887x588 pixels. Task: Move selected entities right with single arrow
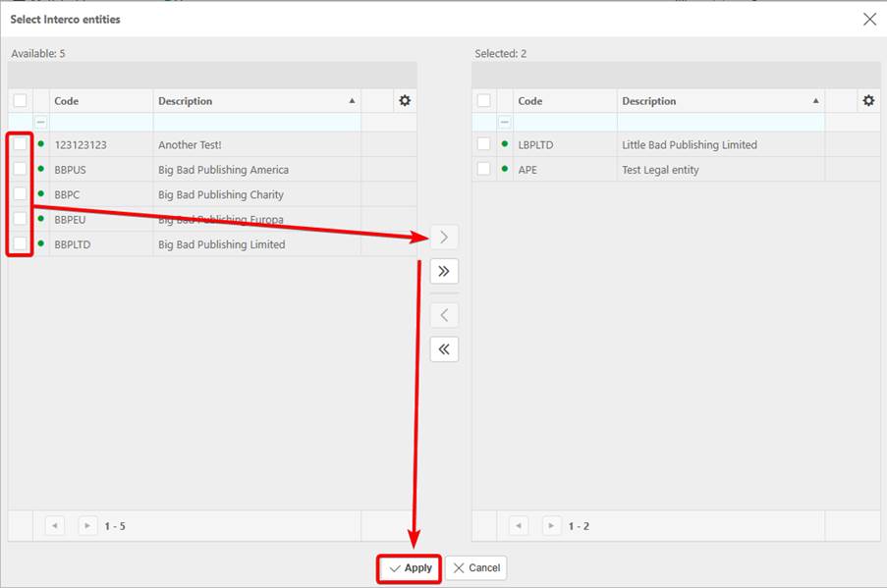pyautogui.click(x=444, y=237)
